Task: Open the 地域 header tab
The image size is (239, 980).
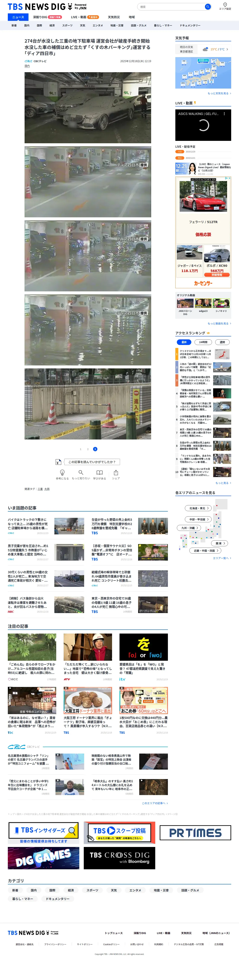Action: click(132, 17)
